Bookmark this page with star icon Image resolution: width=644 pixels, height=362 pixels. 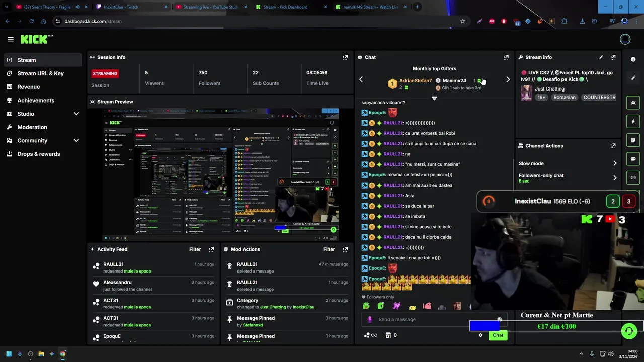462,21
